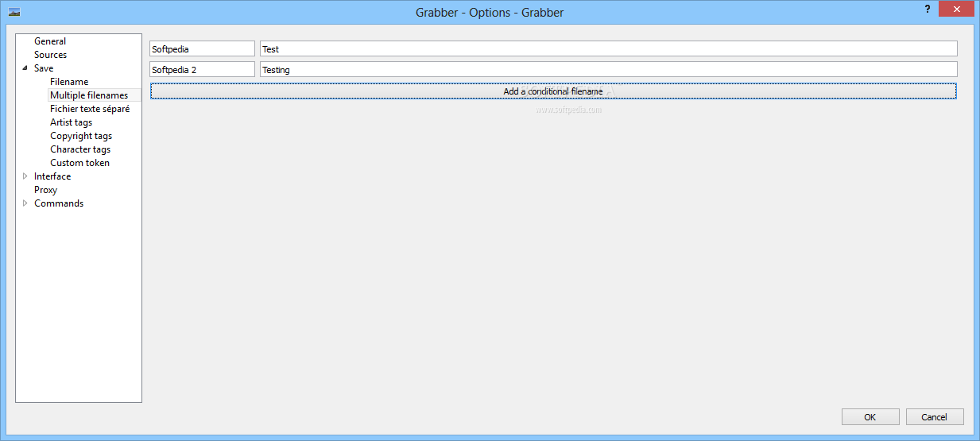This screenshot has width=980, height=441.
Task: Select Sources in the options tree
Action: click(50, 55)
